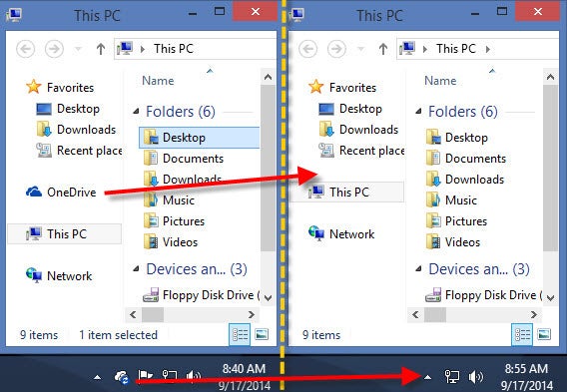This screenshot has height=392, width=567.
Task: Open clock showing 8:40 AM
Action: coord(245,376)
